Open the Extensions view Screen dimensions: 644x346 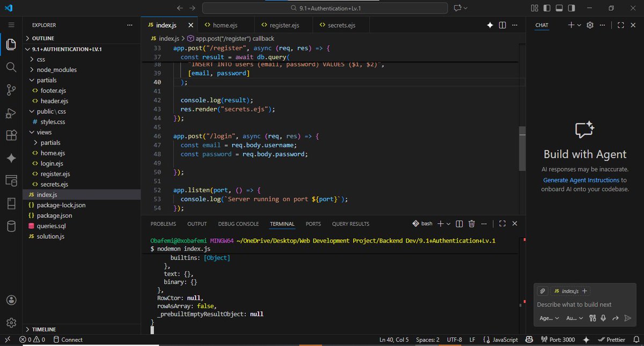[11, 136]
